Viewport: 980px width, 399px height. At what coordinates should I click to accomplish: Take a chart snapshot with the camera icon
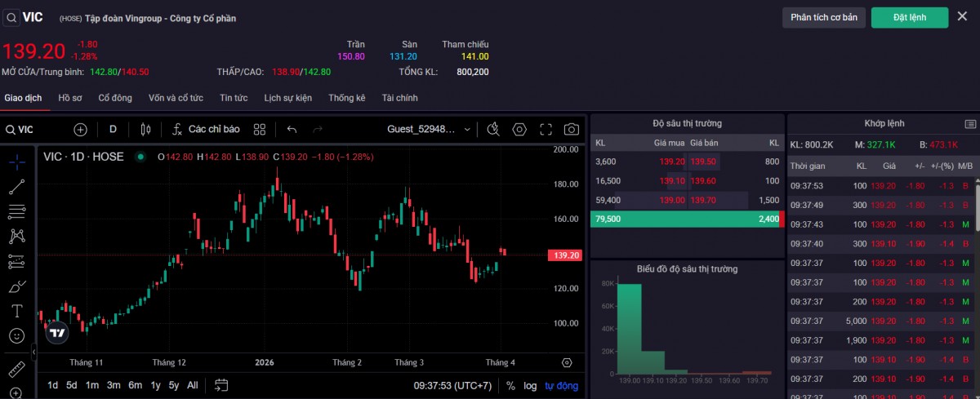572,129
